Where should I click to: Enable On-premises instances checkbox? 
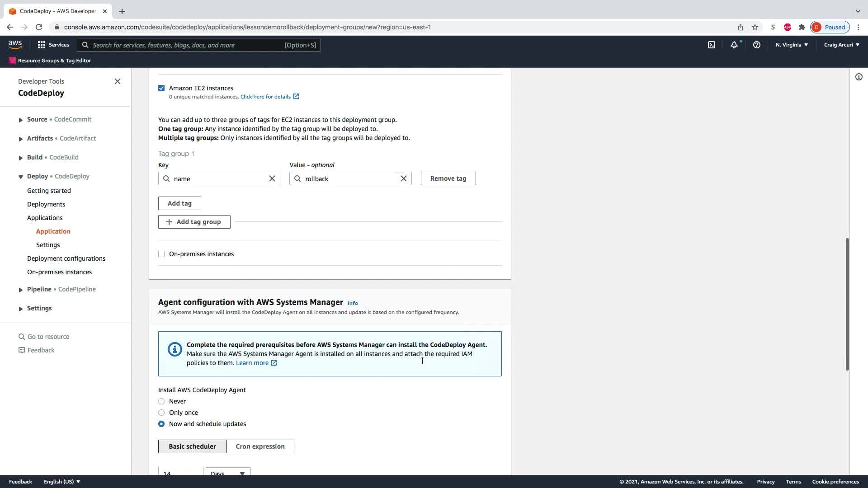pyautogui.click(x=161, y=254)
